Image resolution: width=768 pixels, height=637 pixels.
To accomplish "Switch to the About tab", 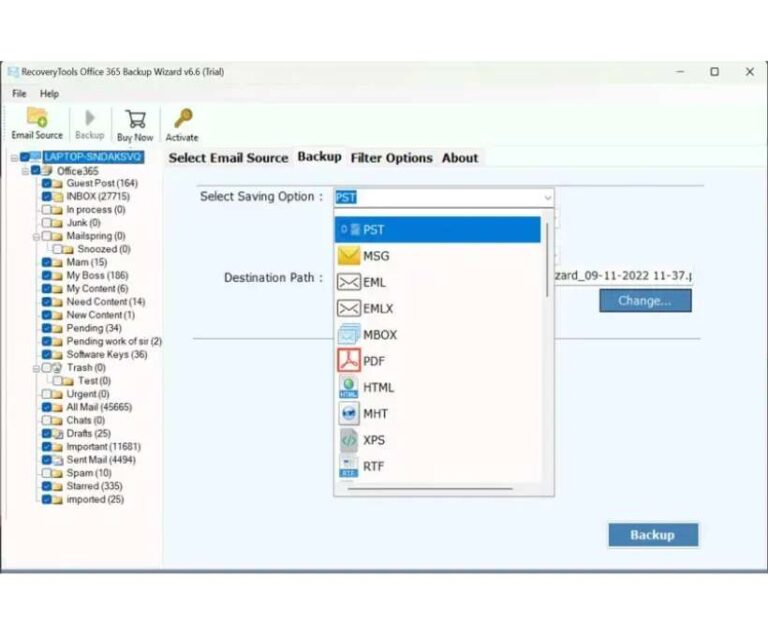I will [460, 158].
